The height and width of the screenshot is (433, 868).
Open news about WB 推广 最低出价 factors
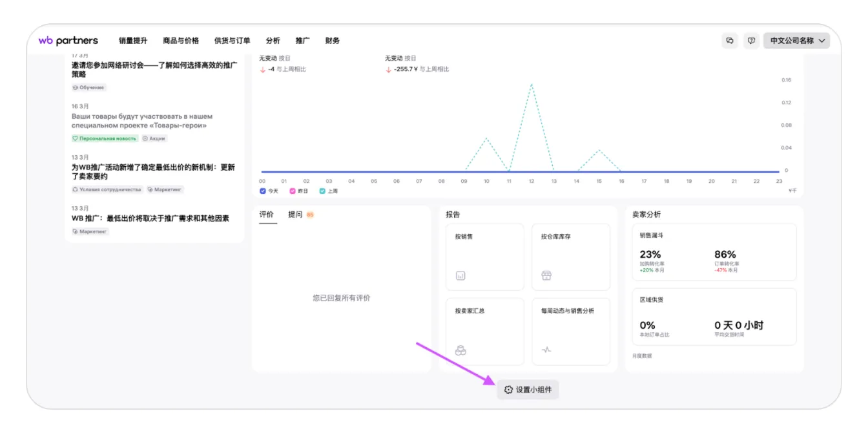(150, 218)
